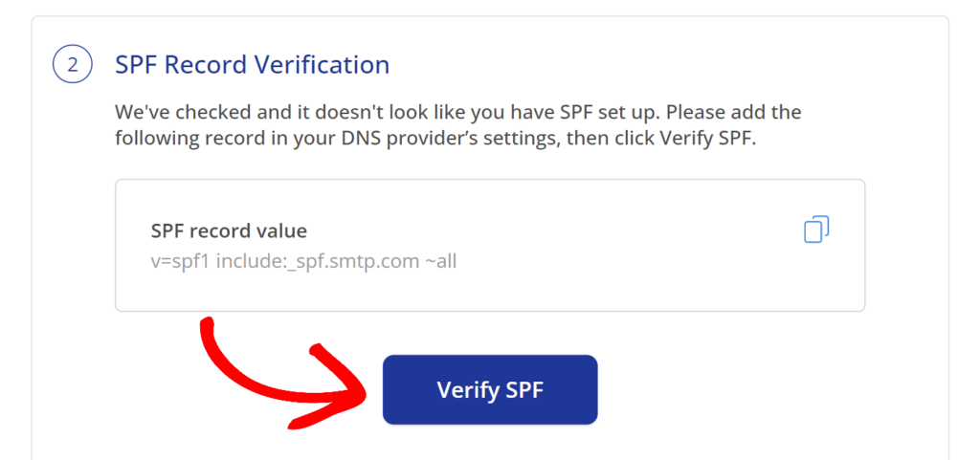Screen dimensions: 980x460
Task: Select the step 2 circle badge
Action: tap(73, 65)
